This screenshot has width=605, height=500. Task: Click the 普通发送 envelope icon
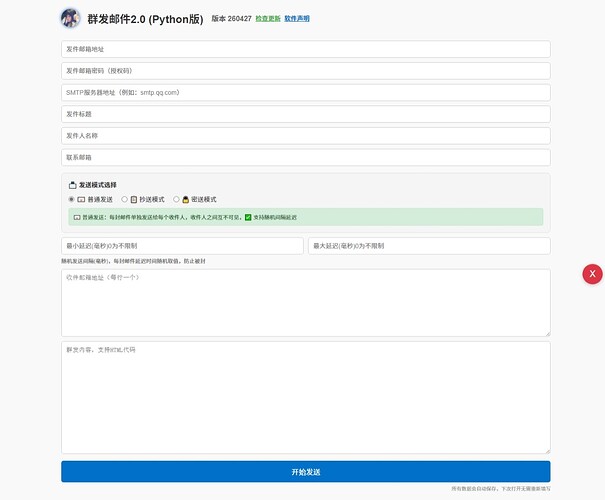click(81, 199)
